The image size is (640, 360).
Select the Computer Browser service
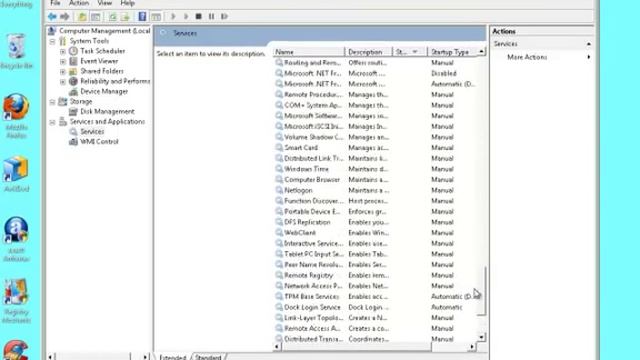374,180
